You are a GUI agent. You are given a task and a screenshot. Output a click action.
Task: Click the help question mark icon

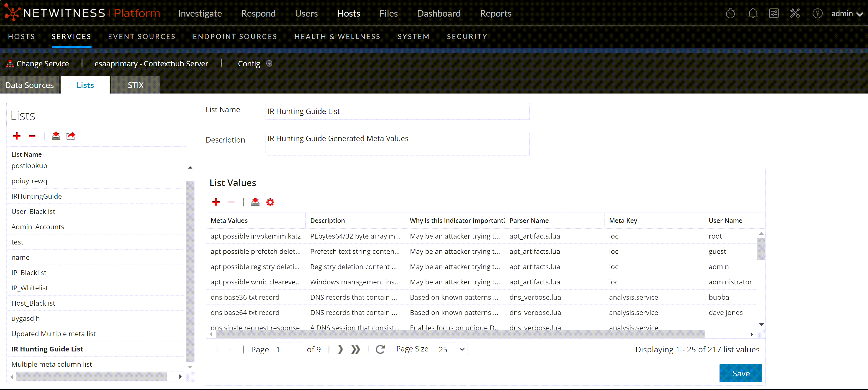(x=817, y=13)
